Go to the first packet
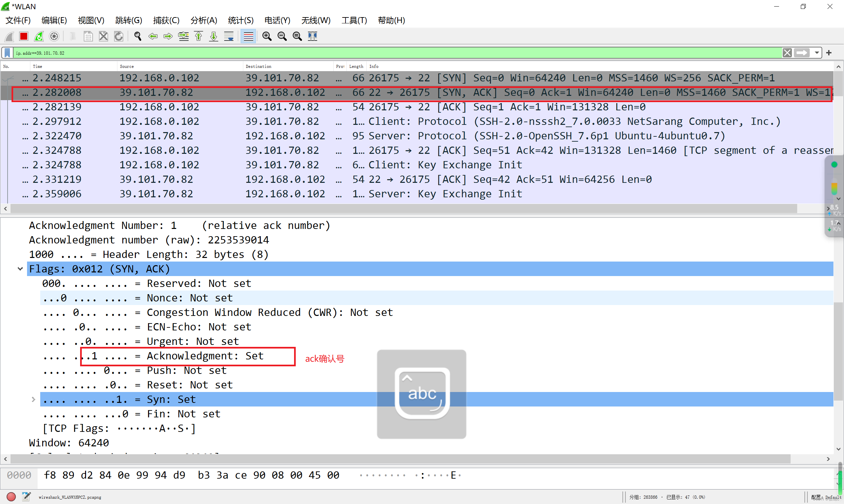The height and width of the screenshot is (504, 844). (198, 36)
